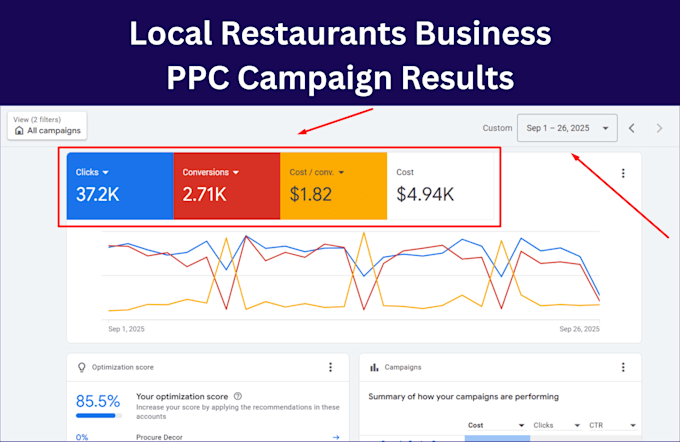Click the optimization score progress bar
Image resolution: width=680 pixels, height=442 pixels.
99,416
